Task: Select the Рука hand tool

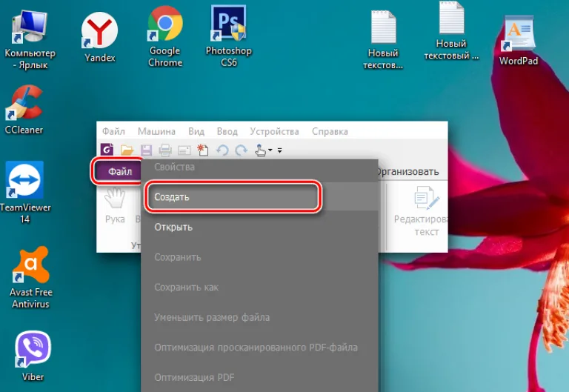Action: (115, 205)
